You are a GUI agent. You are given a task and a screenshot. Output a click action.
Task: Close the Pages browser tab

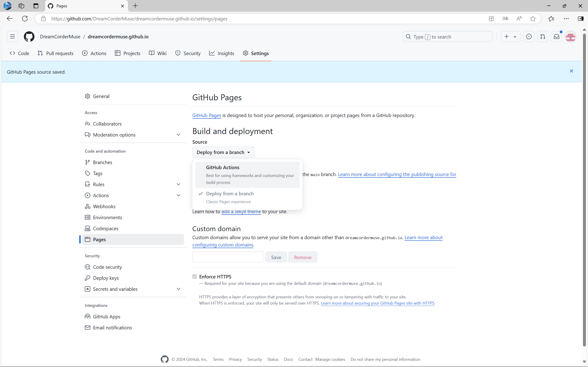(122, 6)
